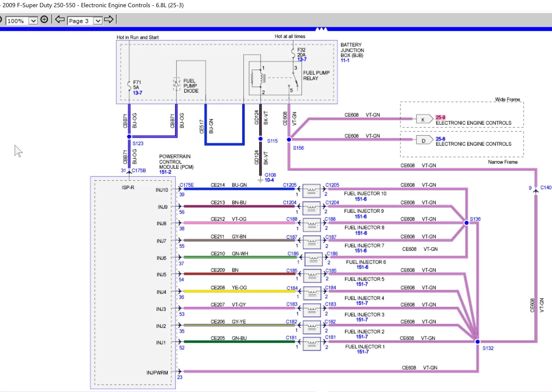Click splice label S156
The width and height of the screenshot is (552, 392).
pos(298,148)
